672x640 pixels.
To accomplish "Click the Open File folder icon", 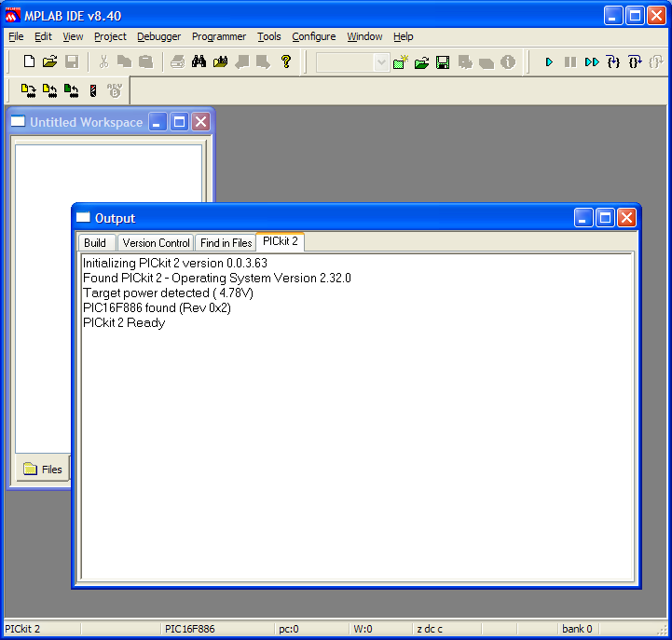I will point(49,61).
